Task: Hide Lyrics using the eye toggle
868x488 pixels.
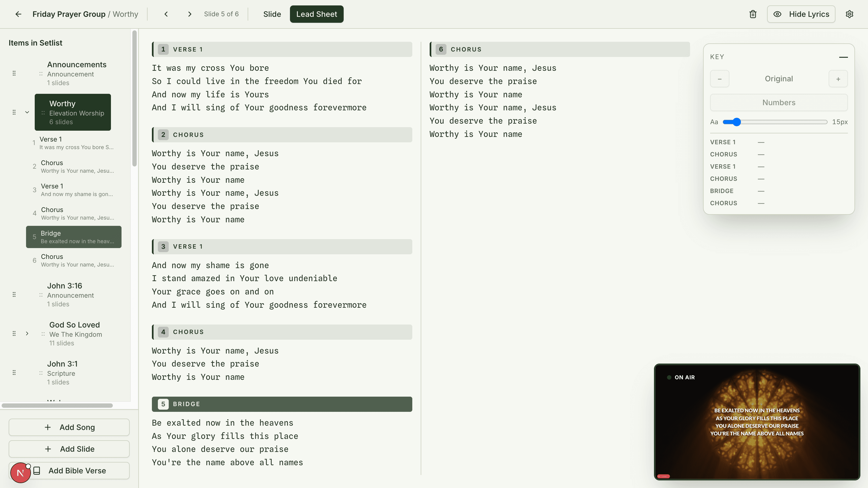Action: [x=801, y=14]
